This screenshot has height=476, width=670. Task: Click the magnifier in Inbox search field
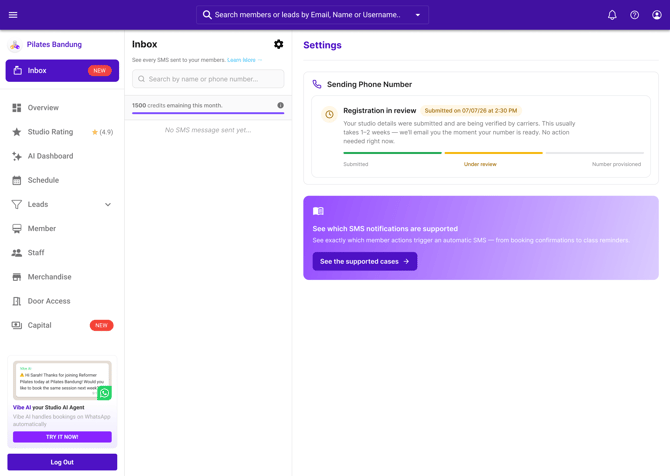click(141, 79)
